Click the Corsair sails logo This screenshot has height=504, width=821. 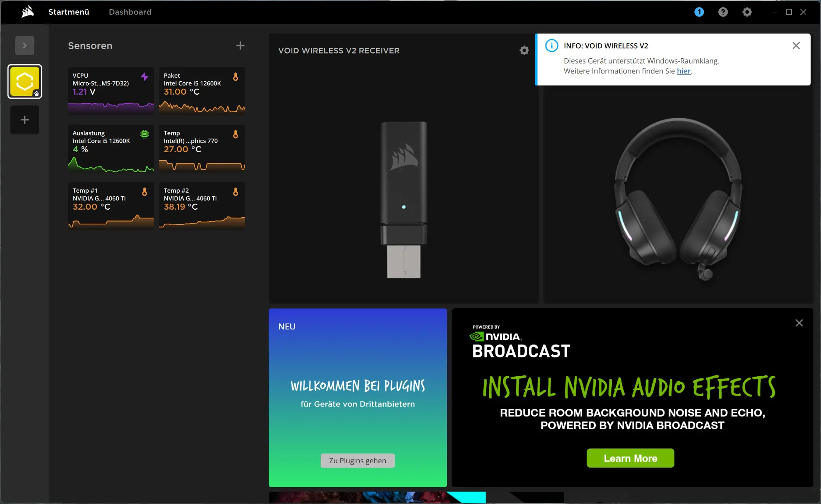28,12
